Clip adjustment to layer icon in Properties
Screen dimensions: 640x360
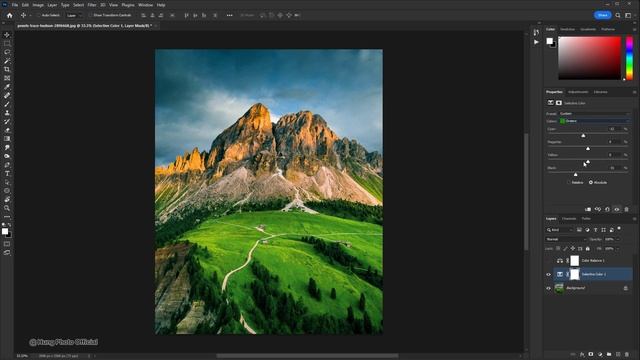pos(588,209)
